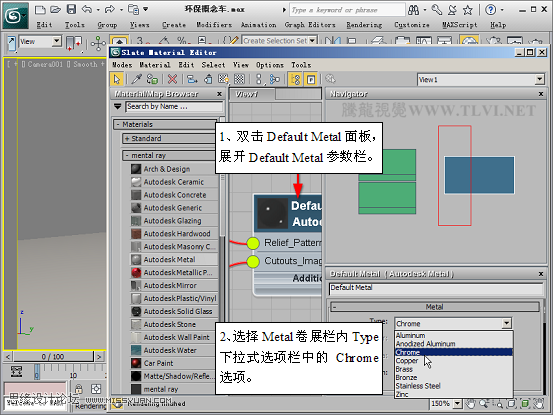Open the Modes menu in Slate editor
Screen dimensions: 553x415
(122, 65)
